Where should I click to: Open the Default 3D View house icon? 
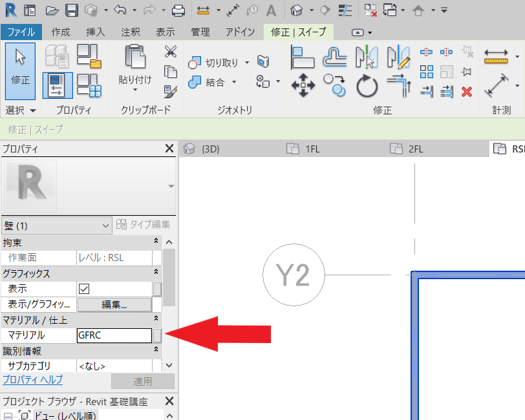[297, 11]
